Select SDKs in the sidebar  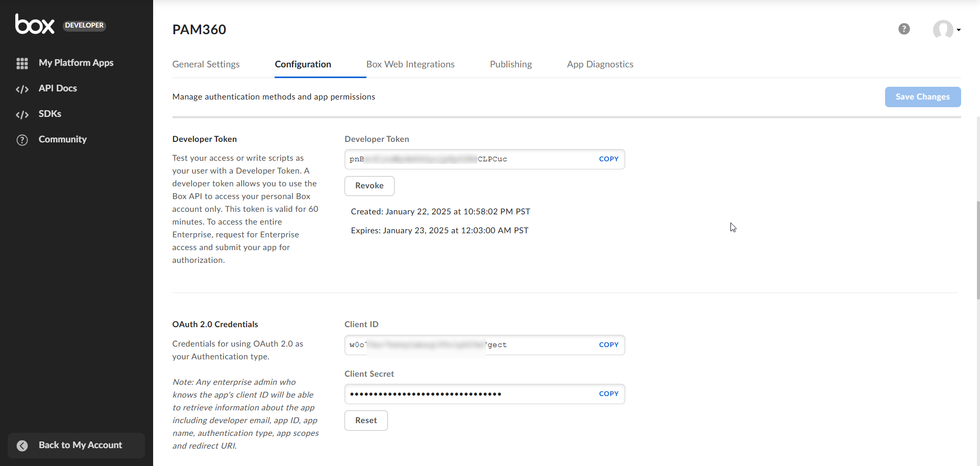coord(50,113)
